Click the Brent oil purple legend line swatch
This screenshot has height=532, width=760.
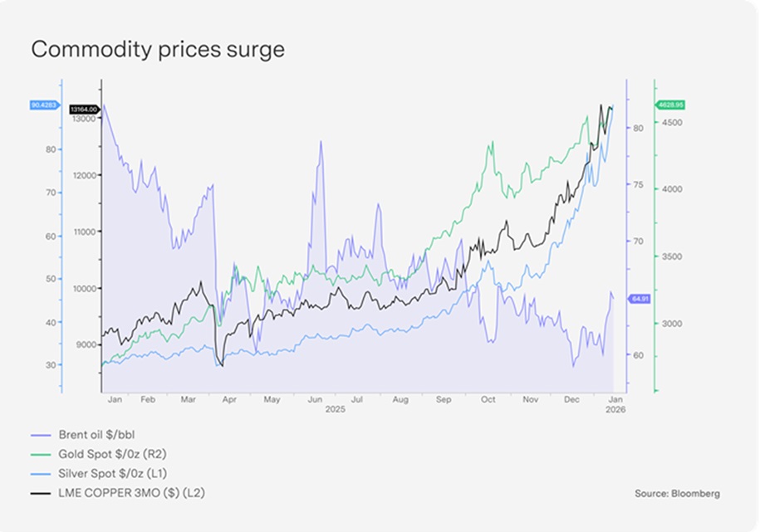click(41, 435)
